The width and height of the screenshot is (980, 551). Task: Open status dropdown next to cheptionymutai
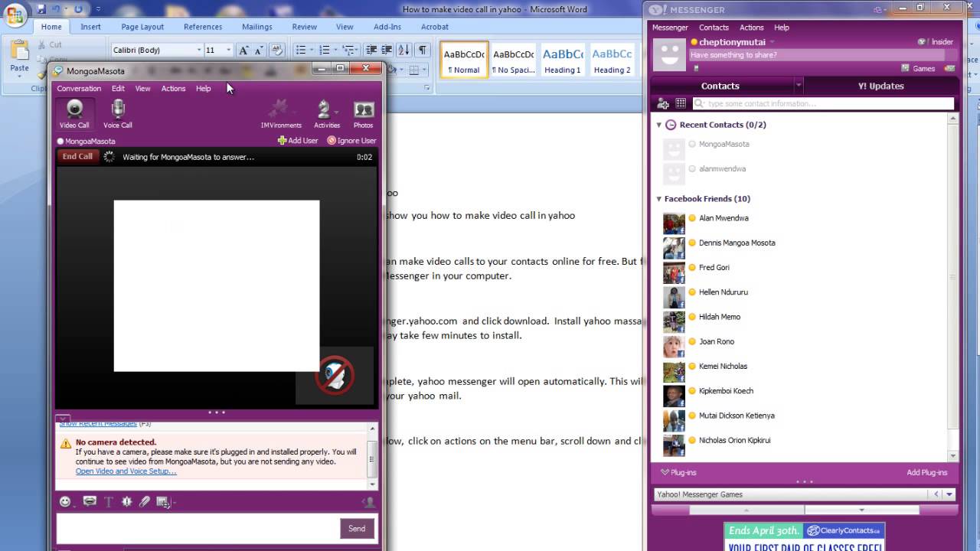772,42
